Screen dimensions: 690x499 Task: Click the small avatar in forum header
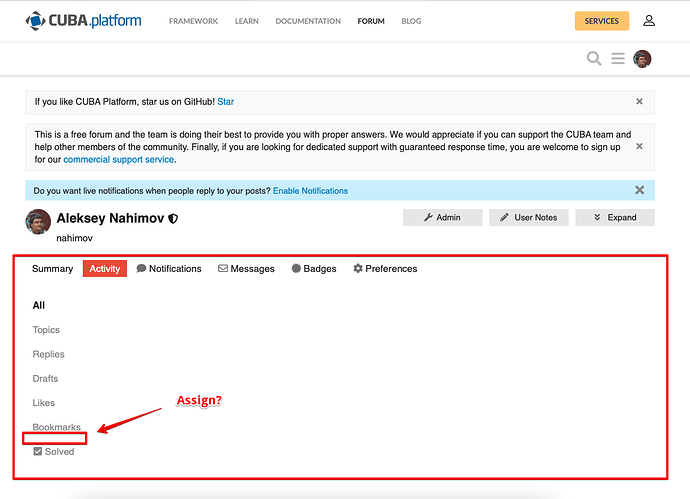click(x=642, y=59)
